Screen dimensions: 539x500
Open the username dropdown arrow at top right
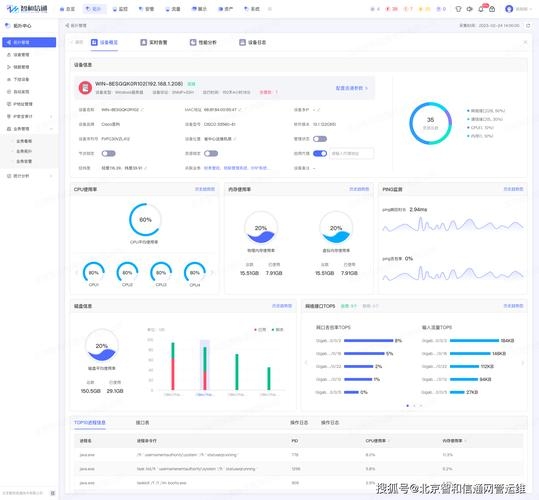[x=531, y=9]
